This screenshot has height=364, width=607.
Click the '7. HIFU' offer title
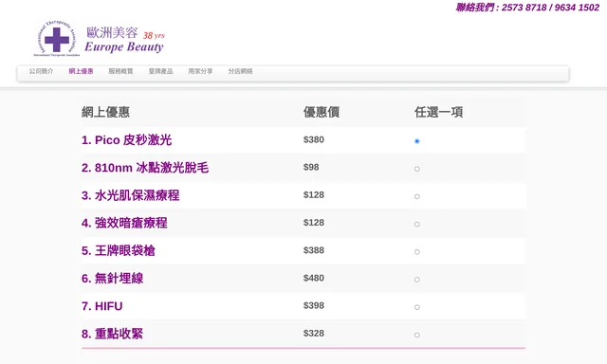[x=102, y=306]
